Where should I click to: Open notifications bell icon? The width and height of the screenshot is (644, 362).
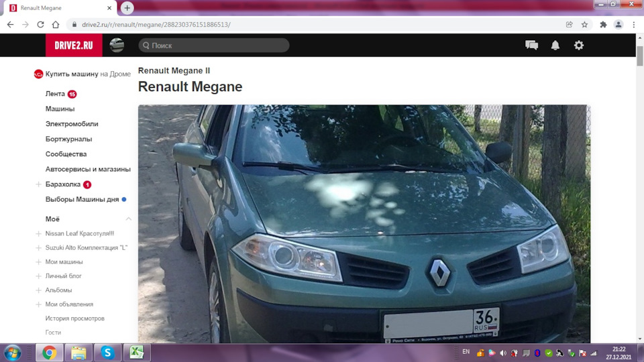coord(555,45)
